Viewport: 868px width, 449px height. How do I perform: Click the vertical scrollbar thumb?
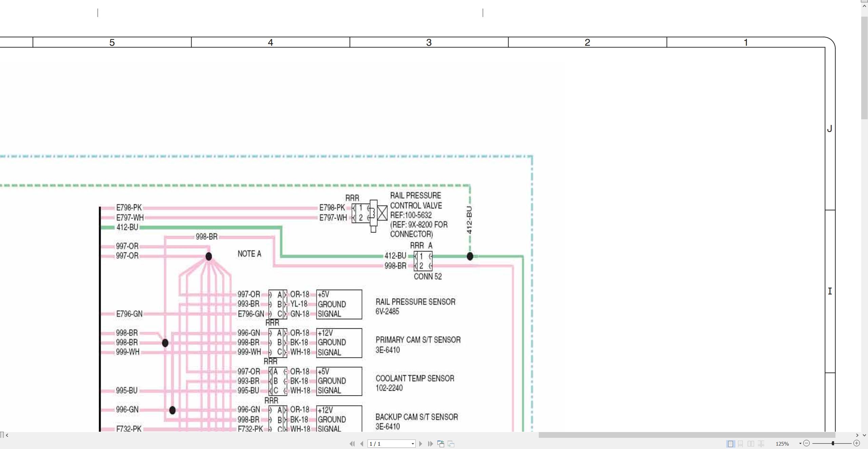pos(864,67)
